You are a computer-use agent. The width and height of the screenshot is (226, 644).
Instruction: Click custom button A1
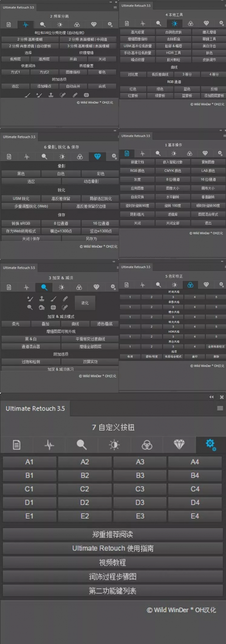click(29, 462)
